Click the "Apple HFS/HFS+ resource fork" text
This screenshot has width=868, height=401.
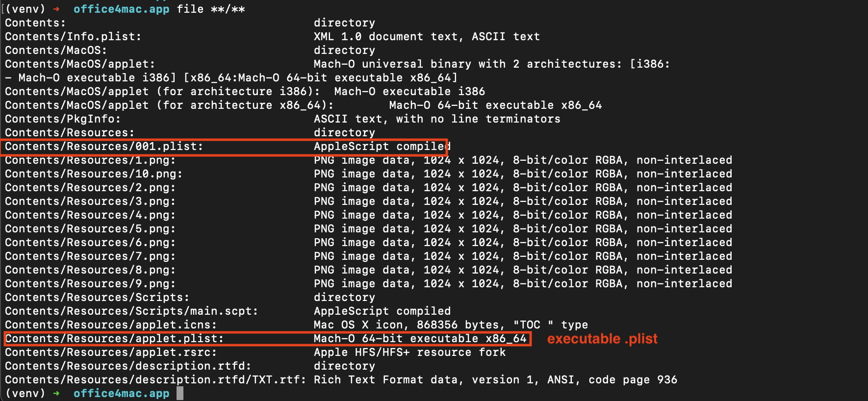pyautogui.click(x=409, y=352)
